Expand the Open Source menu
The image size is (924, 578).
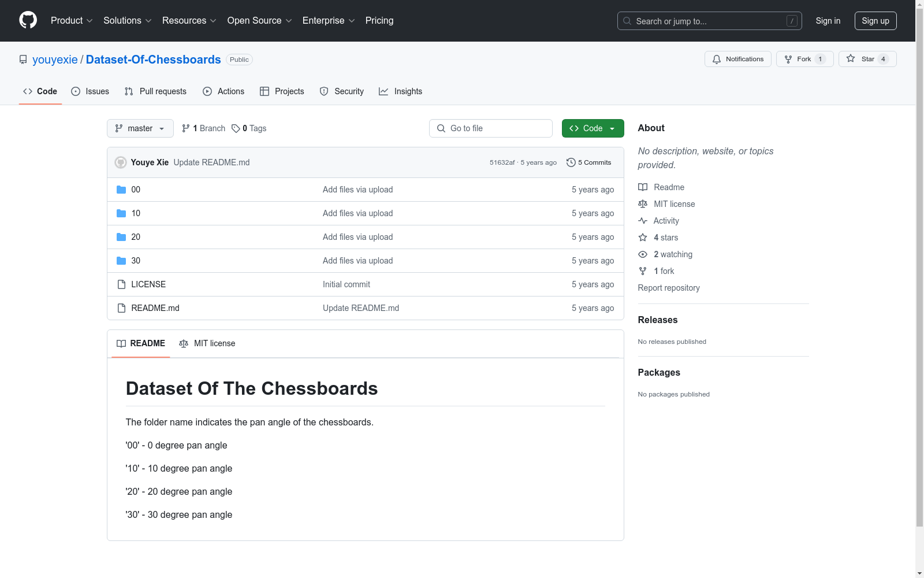(260, 20)
